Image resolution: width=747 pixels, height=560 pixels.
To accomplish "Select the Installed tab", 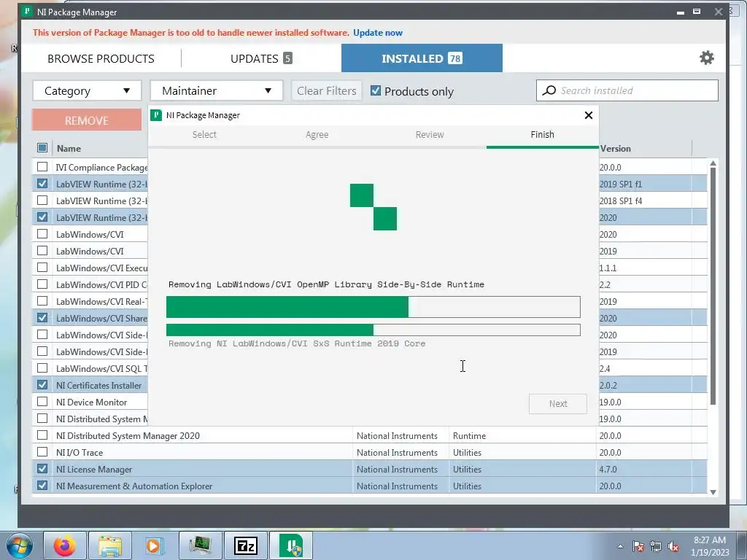I will pos(422,58).
